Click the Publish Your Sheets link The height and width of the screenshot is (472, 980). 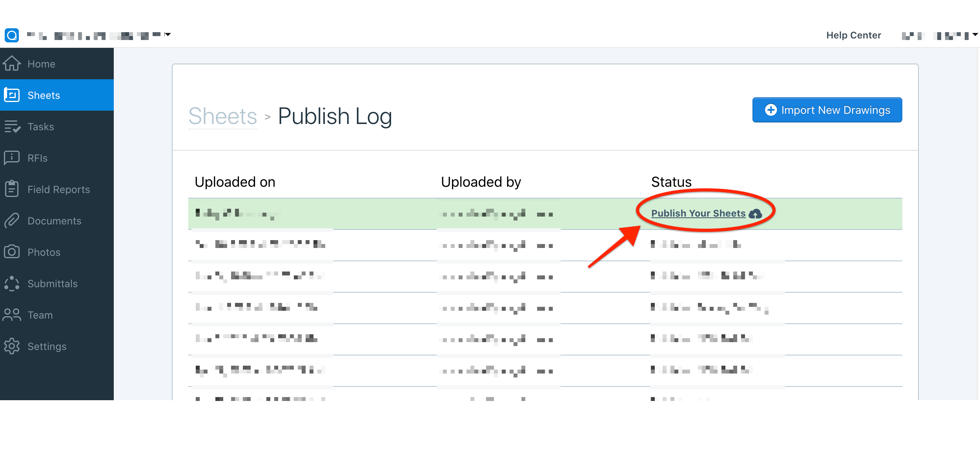pos(698,213)
